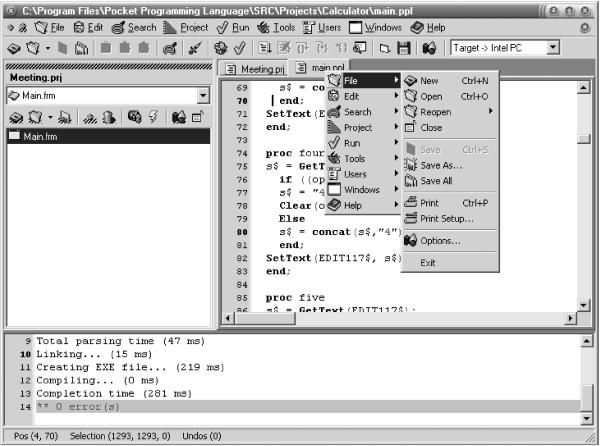The width and height of the screenshot is (600, 446).
Task: Expand the Reopen submenu arrow
Action: tap(491, 112)
